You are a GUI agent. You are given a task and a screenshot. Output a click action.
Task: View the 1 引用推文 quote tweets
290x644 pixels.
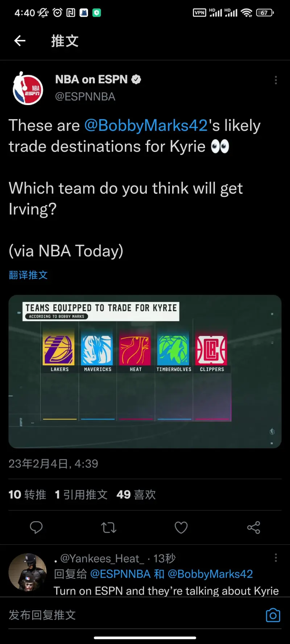click(81, 494)
